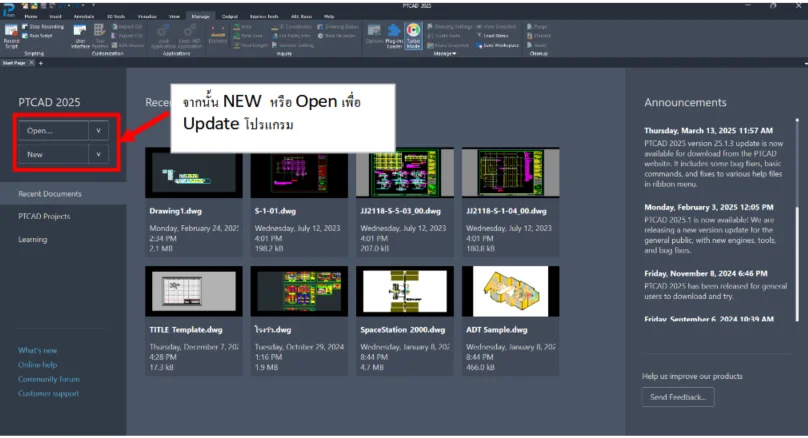Switch to the Annotate ribbon tab
808x438 pixels.
[x=83, y=16]
